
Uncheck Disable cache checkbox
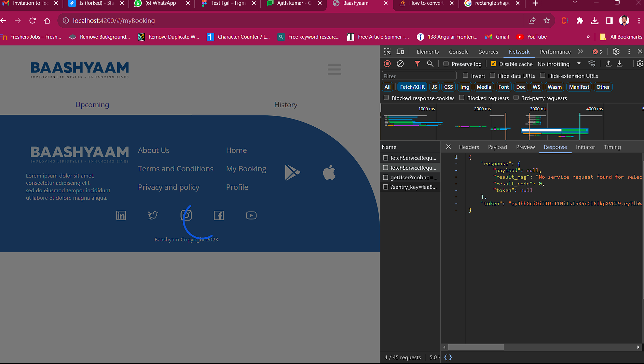point(493,64)
